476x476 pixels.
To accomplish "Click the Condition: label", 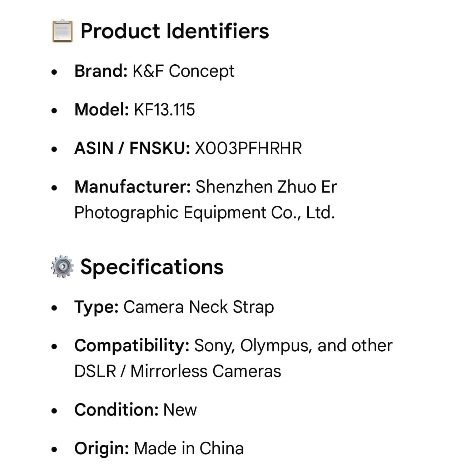I will [x=116, y=410].
